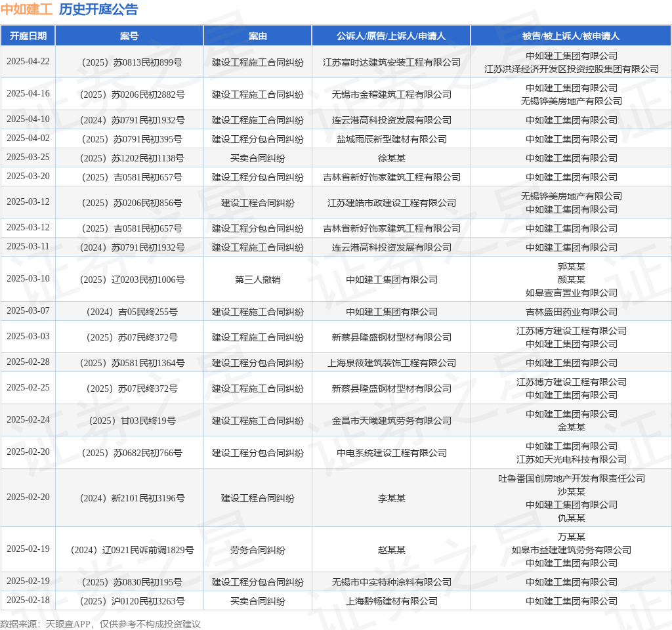Select defendant 江苏洪泽经济开发区投资控股集团有限公司
Viewport: 672px width, 630px height.
(x=572, y=69)
